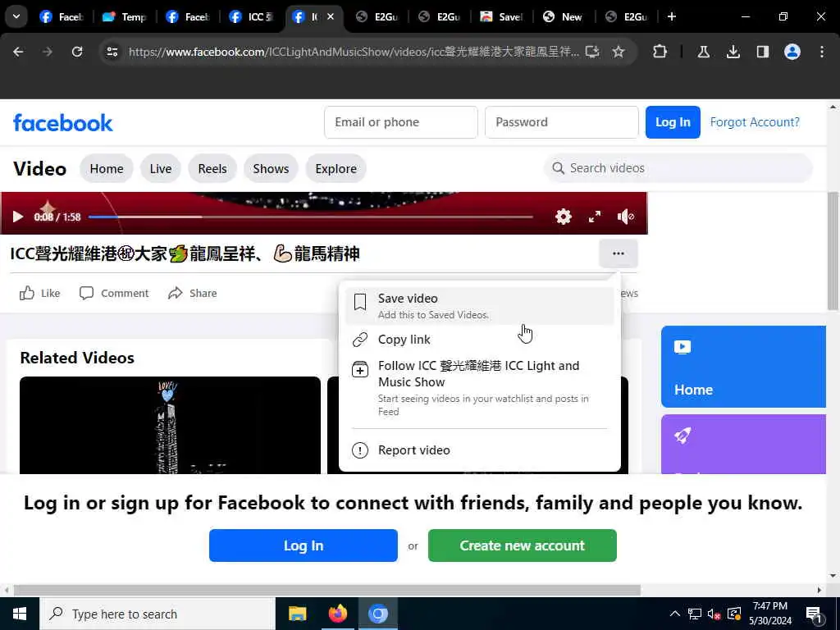Click the header Log In button
Image resolution: width=840 pixels, height=630 pixels.
[673, 122]
